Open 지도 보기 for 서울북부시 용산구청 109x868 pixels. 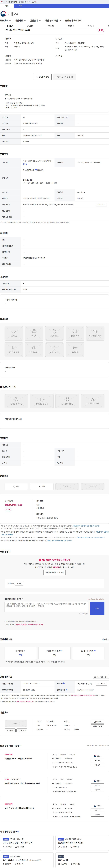point(101,684)
